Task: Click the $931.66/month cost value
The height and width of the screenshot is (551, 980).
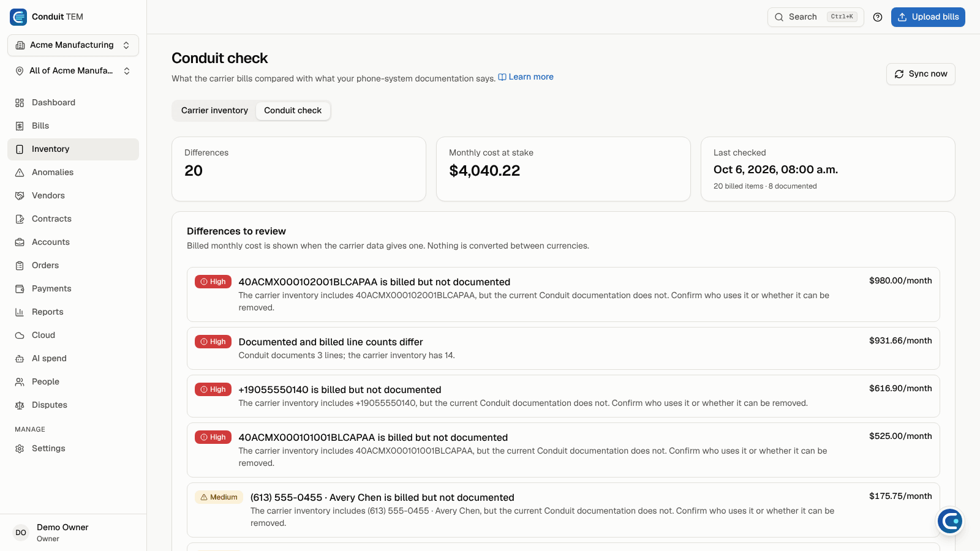Action: (900, 341)
